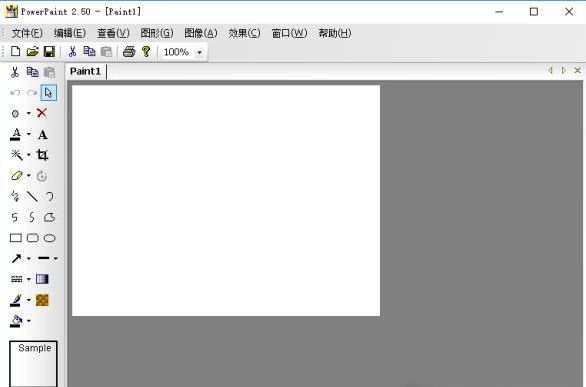Activate the arrow Selection pointer tool
Screen dimensions: 586x387
[49, 93]
